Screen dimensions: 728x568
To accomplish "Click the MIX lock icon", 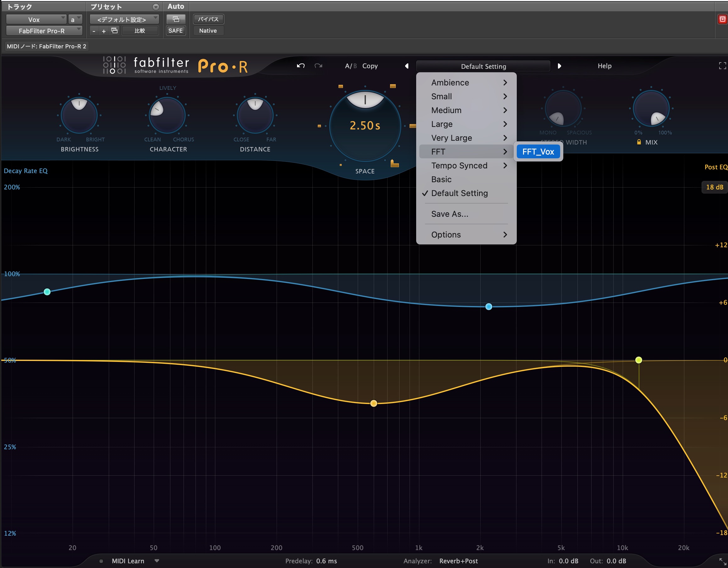I will pos(639,142).
